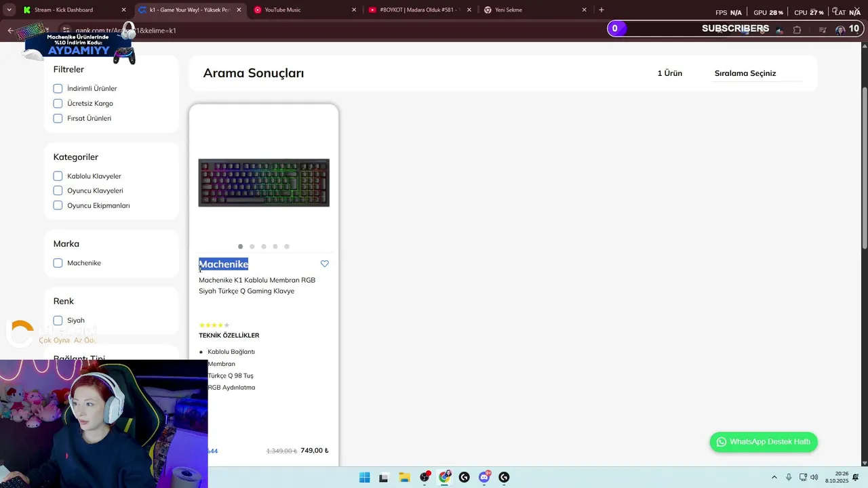
Task: Open the OBS icon with the red badge on the taskbar
Action: click(x=425, y=477)
